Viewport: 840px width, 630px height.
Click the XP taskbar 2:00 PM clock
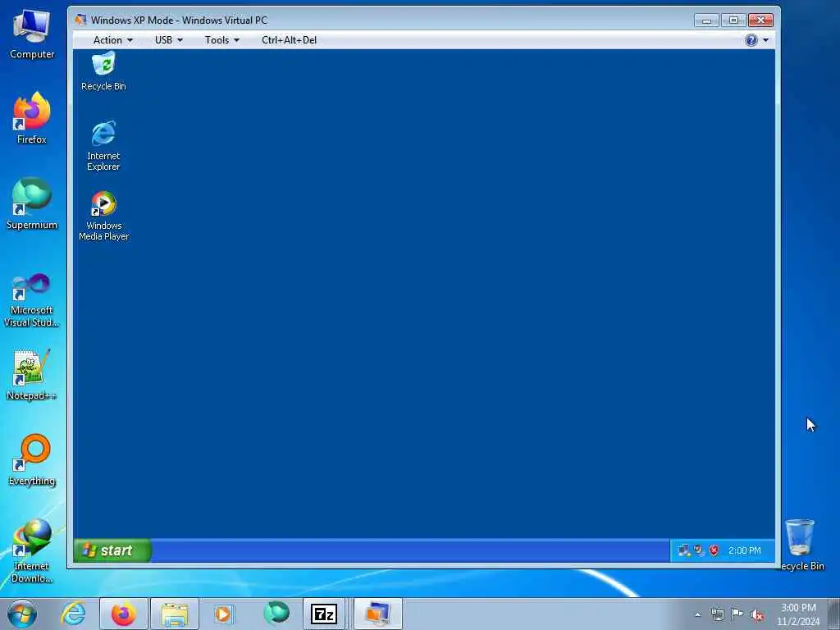pyautogui.click(x=744, y=550)
